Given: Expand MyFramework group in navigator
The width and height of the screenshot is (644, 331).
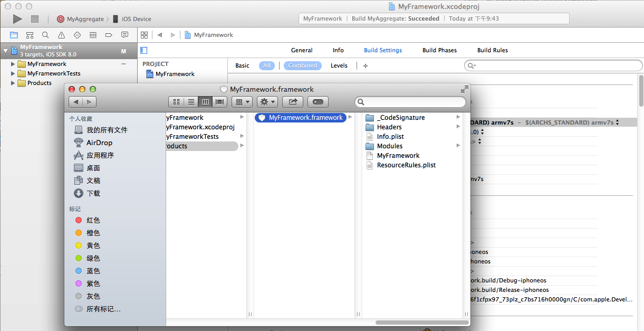Looking at the screenshot, I should pos(13,64).
